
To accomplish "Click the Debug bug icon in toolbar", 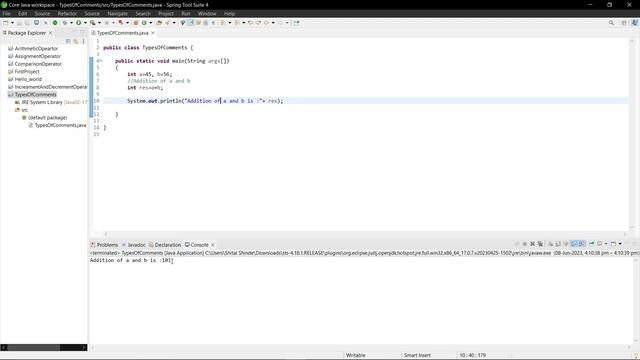I will click(x=64, y=23).
